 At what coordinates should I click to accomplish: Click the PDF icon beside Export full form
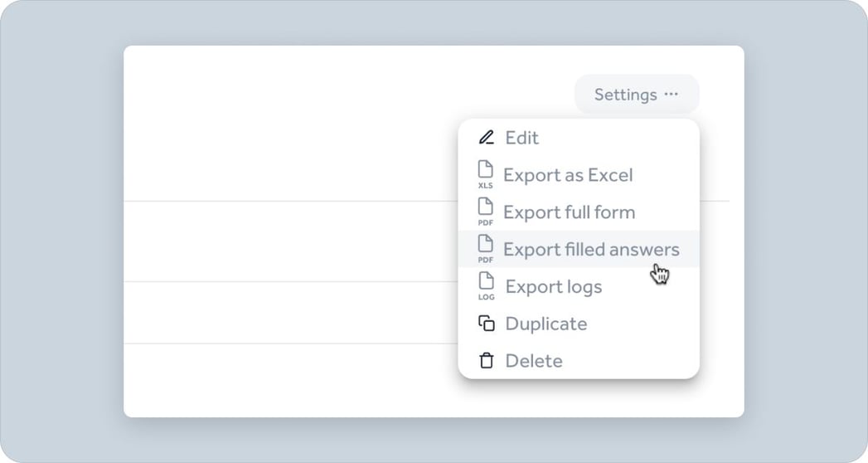[x=486, y=212]
